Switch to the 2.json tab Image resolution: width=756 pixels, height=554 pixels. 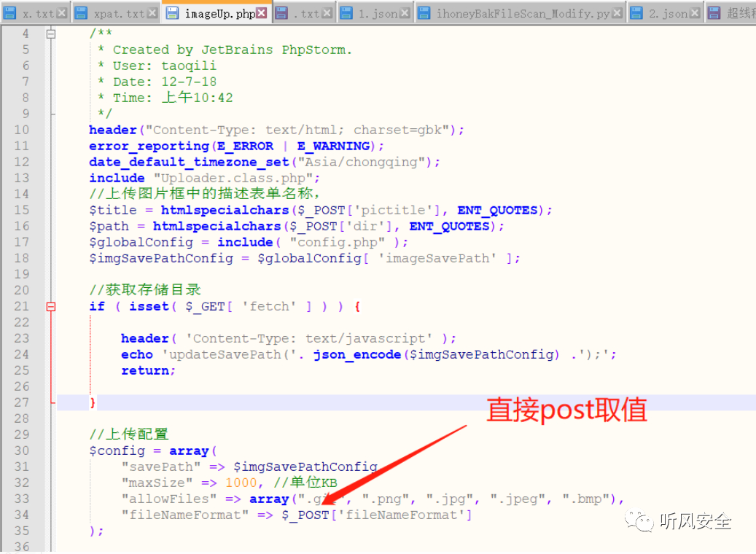pyautogui.click(x=664, y=13)
